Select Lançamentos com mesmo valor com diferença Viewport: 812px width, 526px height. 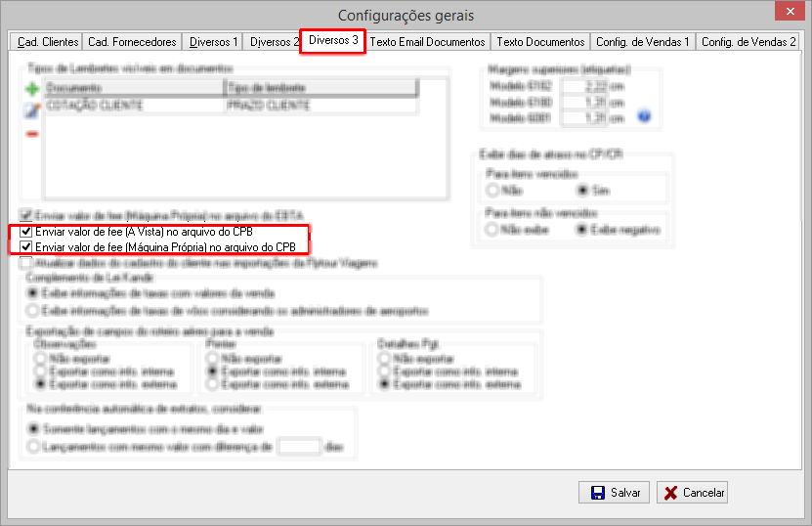tap(33, 446)
